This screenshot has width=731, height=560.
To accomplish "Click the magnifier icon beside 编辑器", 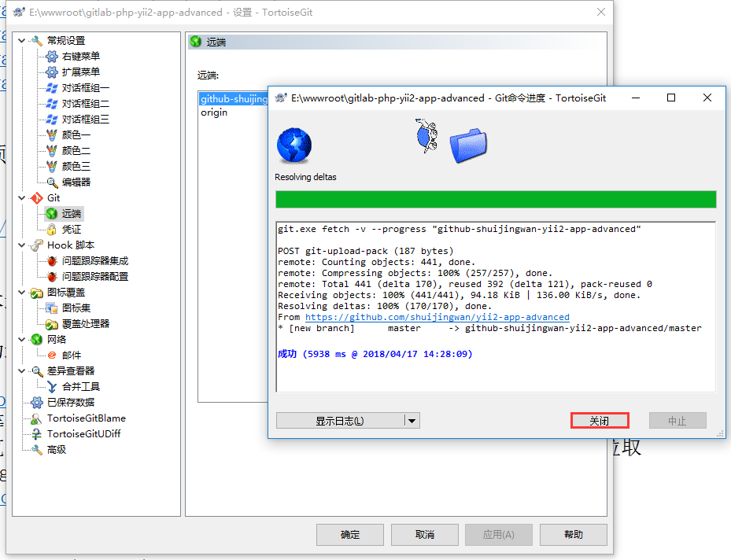I will (52, 182).
